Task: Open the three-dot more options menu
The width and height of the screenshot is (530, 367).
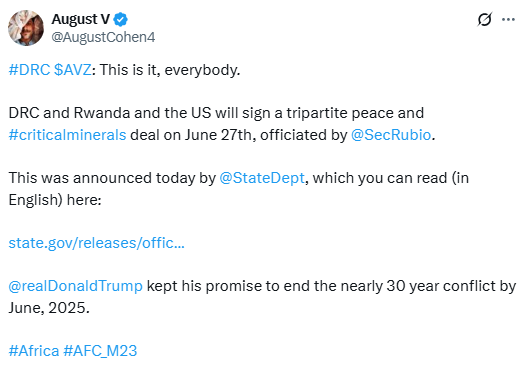Action: (508, 20)
